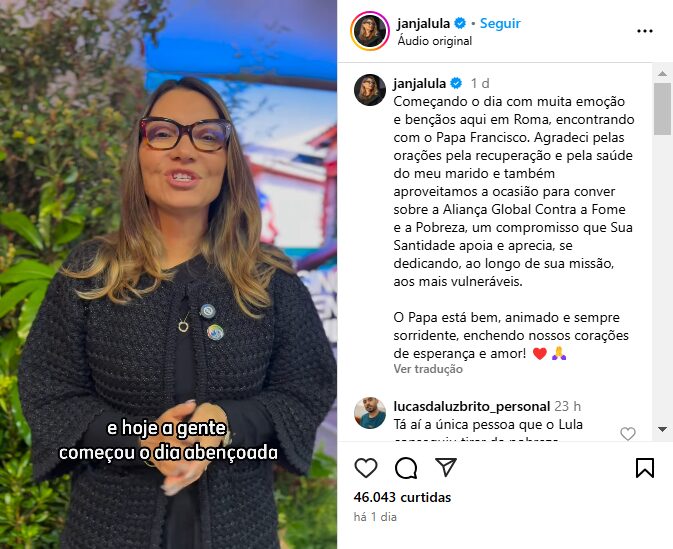
Task: Follow the account via Seguir
Action: (500, 23)
